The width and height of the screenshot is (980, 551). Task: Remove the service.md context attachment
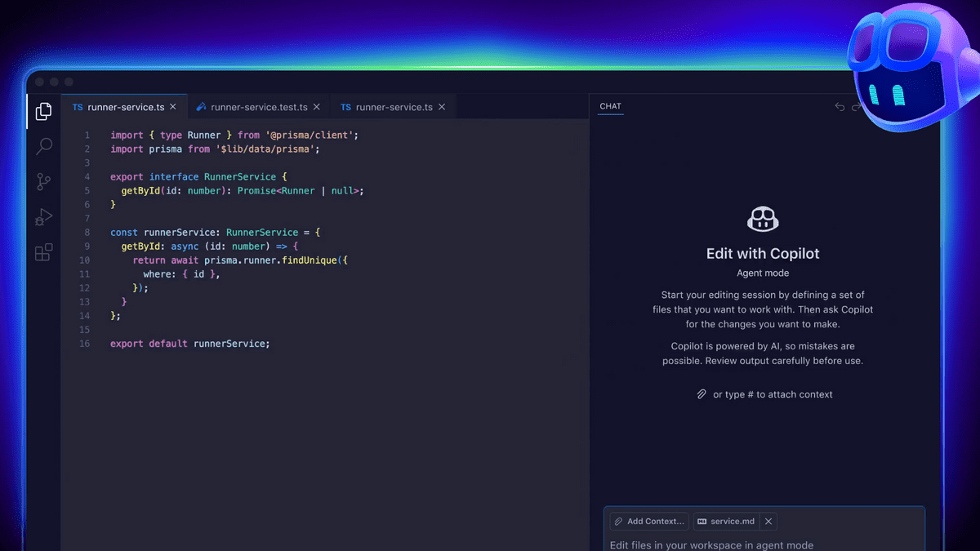coord(768,521)
